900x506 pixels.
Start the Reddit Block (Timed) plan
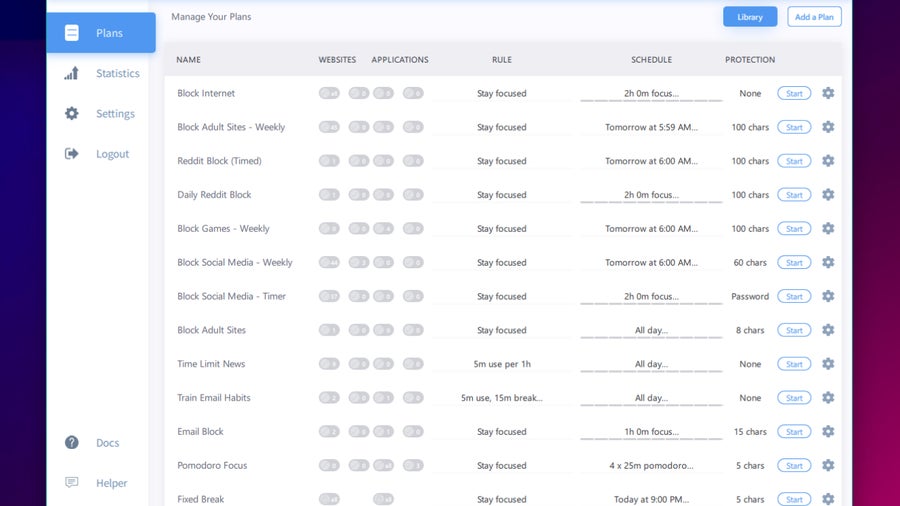(x=794, y=161)
